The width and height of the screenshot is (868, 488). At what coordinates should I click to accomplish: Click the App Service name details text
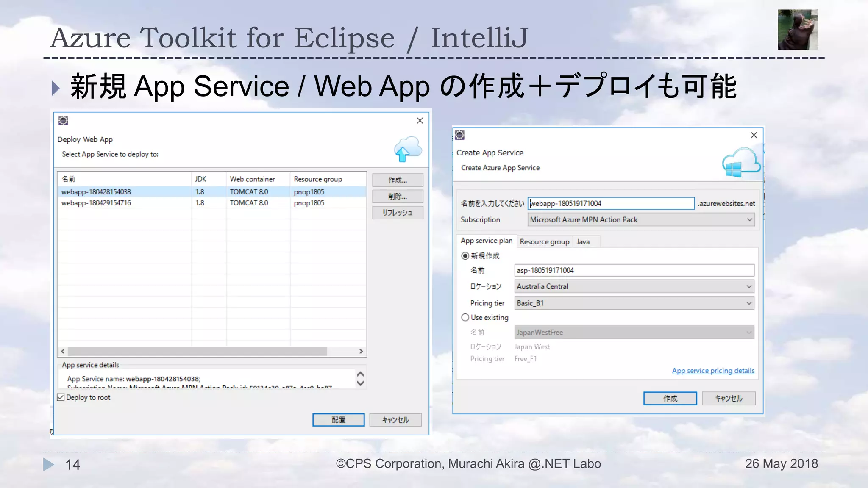click(134, 379)
